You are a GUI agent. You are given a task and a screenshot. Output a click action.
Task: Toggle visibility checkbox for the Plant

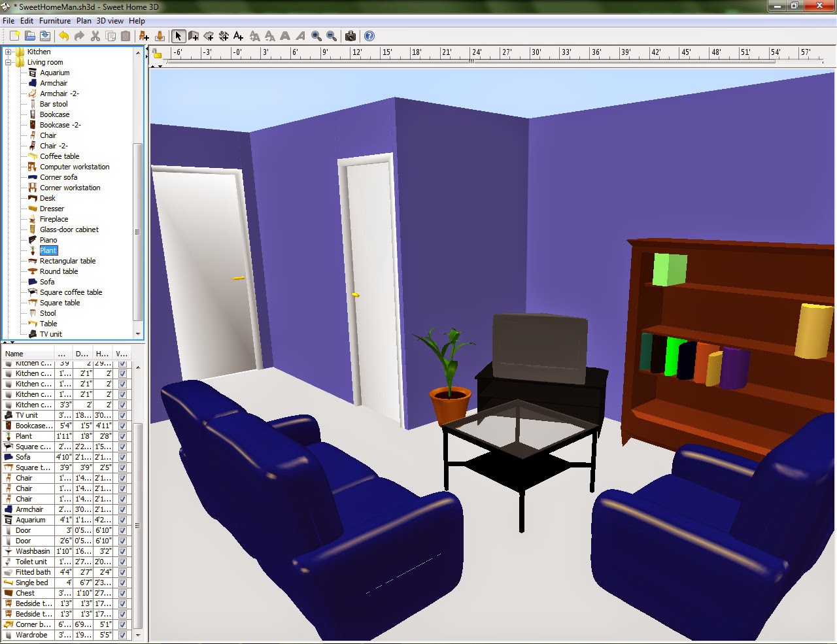122,435
